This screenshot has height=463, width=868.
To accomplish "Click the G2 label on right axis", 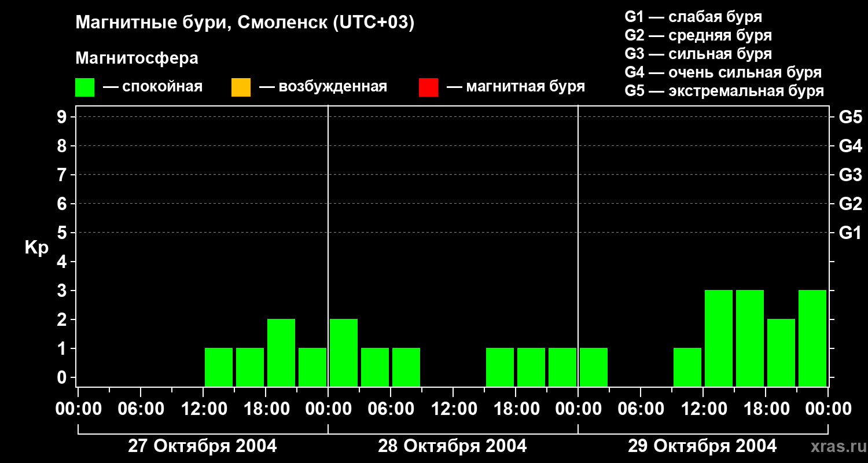I will tap(850, 204).
